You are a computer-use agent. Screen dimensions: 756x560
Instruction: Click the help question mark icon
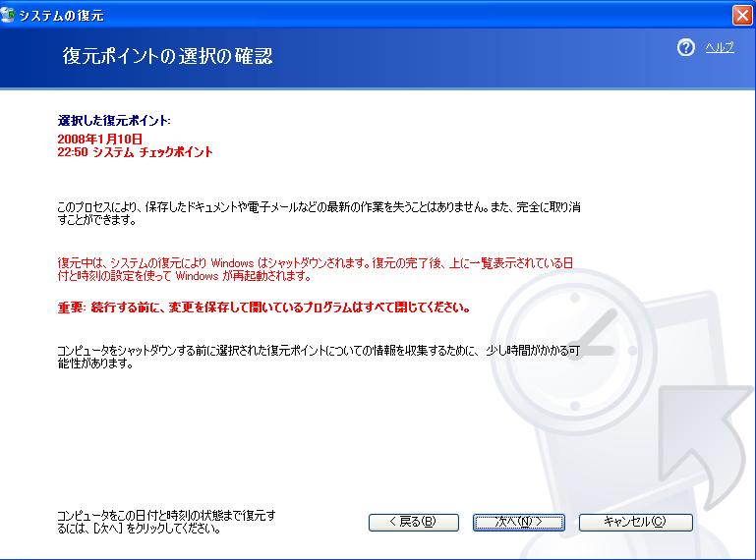point(685,47)
